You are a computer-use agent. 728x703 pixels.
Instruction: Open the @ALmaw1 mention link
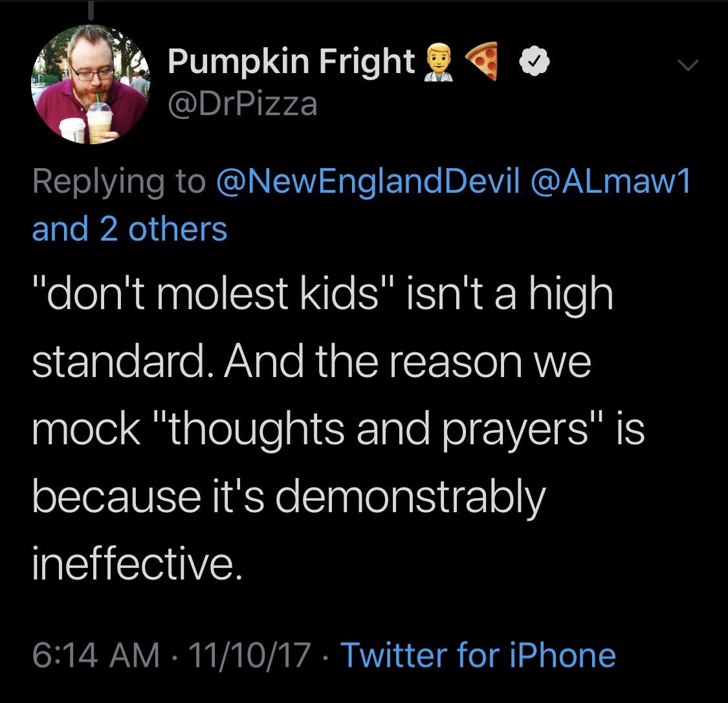[x=610, y=182]
